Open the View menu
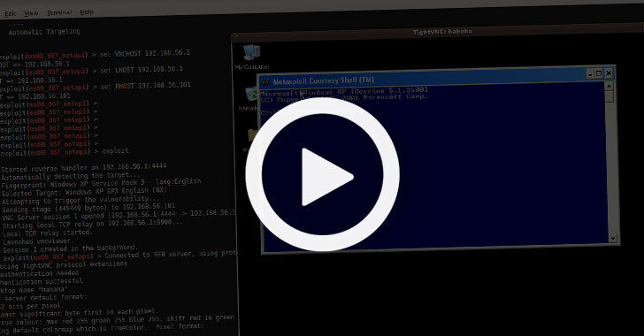This screenshot has height=336, width=644. coord(31,13)
